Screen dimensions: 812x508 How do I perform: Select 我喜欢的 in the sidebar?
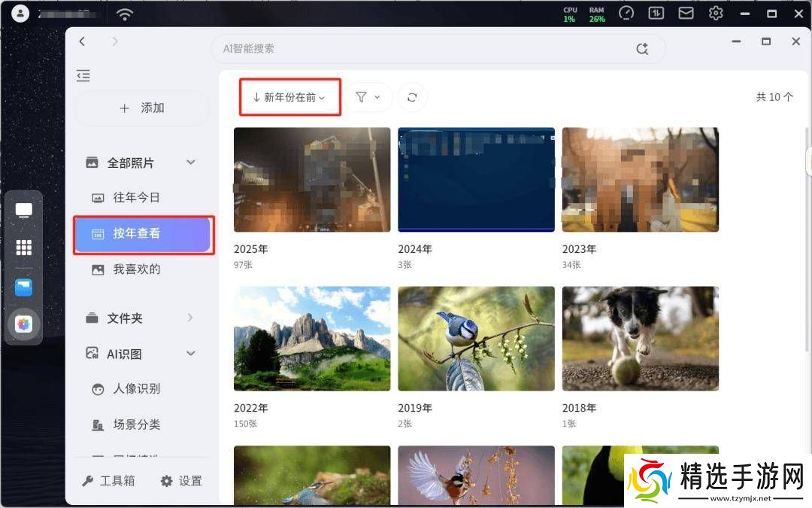click(x=136, y=269)
